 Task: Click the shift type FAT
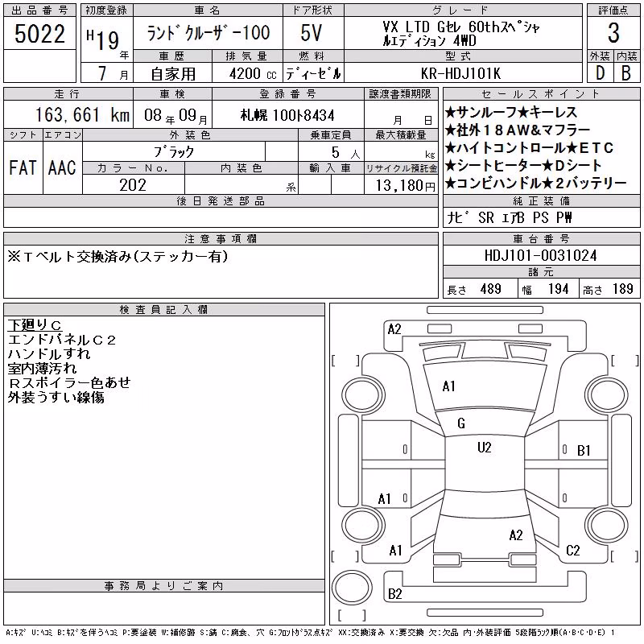click(23, 167)
